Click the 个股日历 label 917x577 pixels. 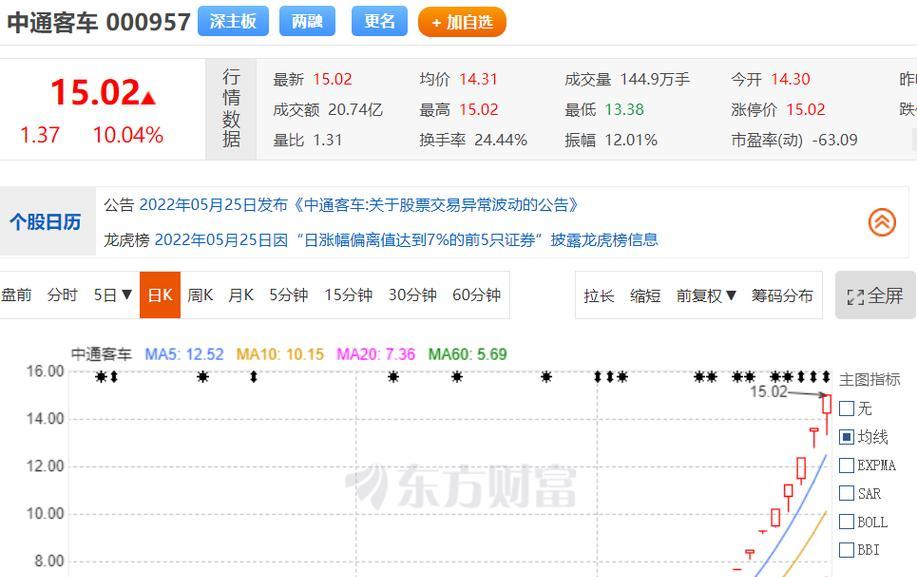coord(45,222)
